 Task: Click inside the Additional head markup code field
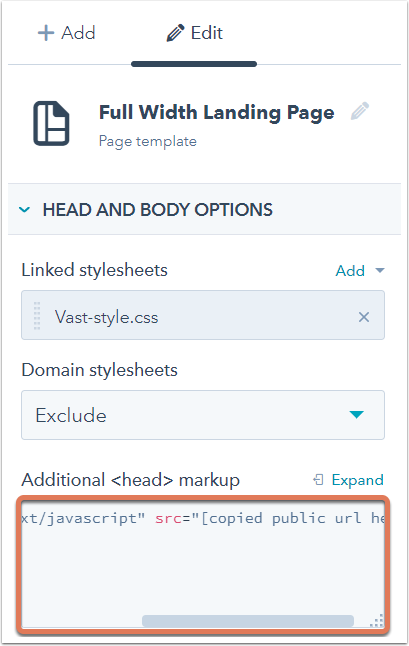click(x=203, y=564)
